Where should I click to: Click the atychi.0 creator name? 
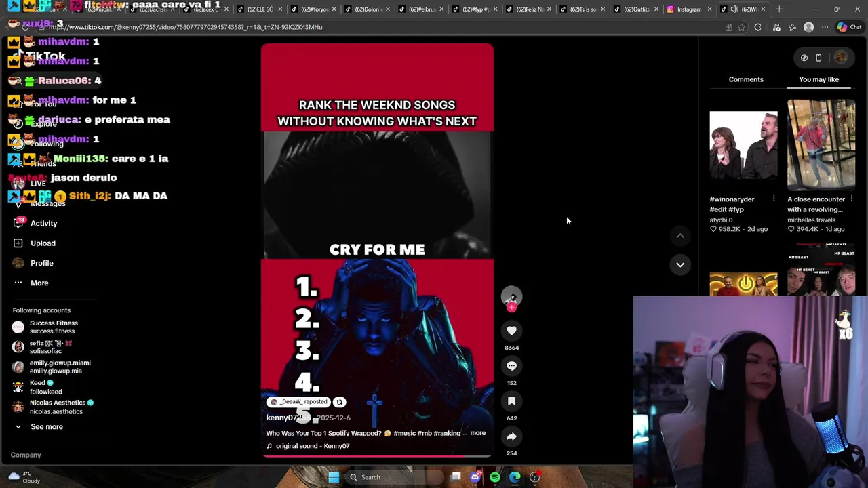pyautogui.click(x=721, y=220)
